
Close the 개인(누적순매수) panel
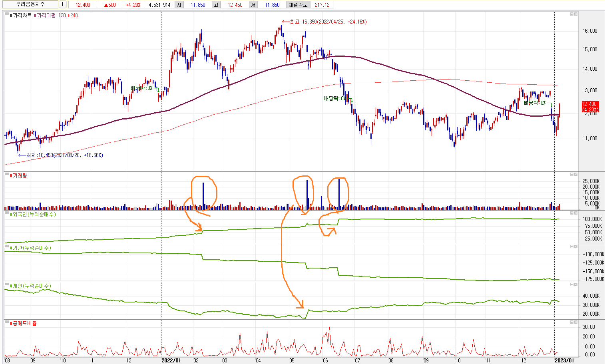pos(575,285)
